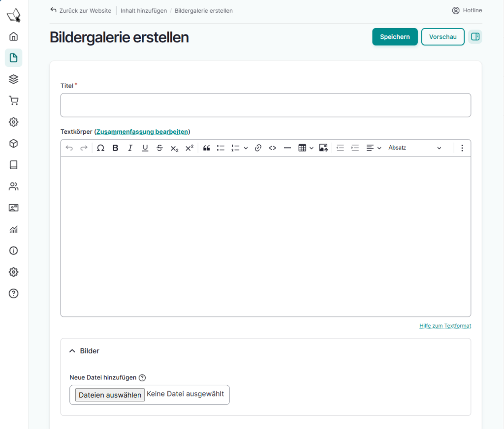Open the Absatz paragraph style dropdown

[415, 148]
